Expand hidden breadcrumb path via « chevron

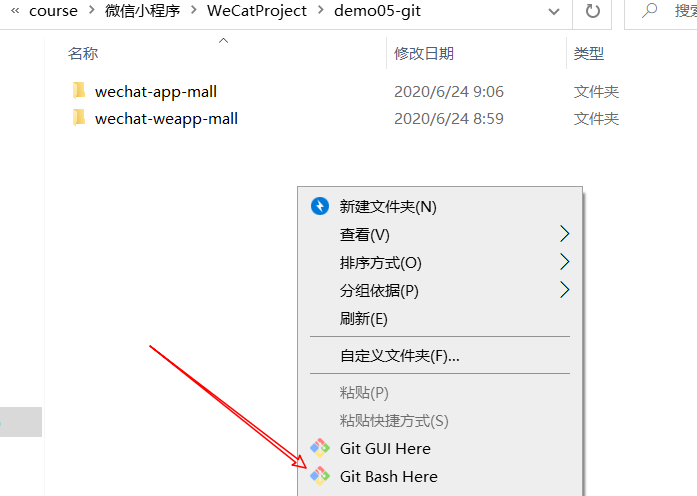(15, 10)
